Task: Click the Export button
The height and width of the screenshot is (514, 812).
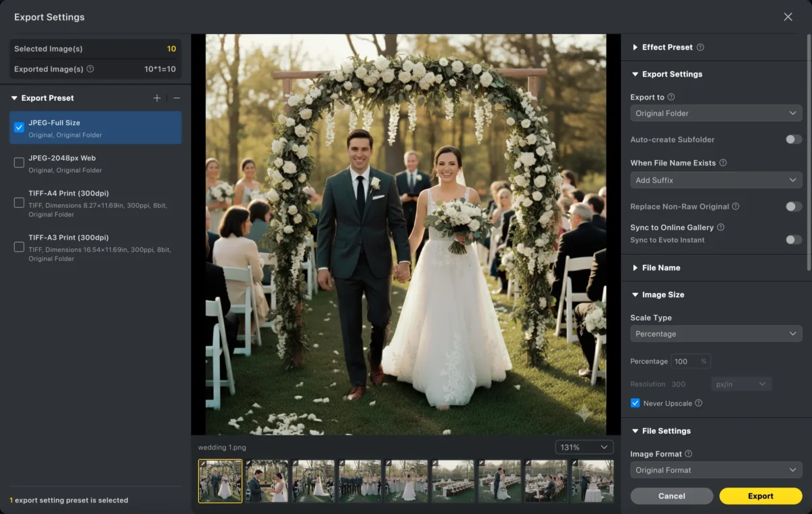Action: coord(761,496)
